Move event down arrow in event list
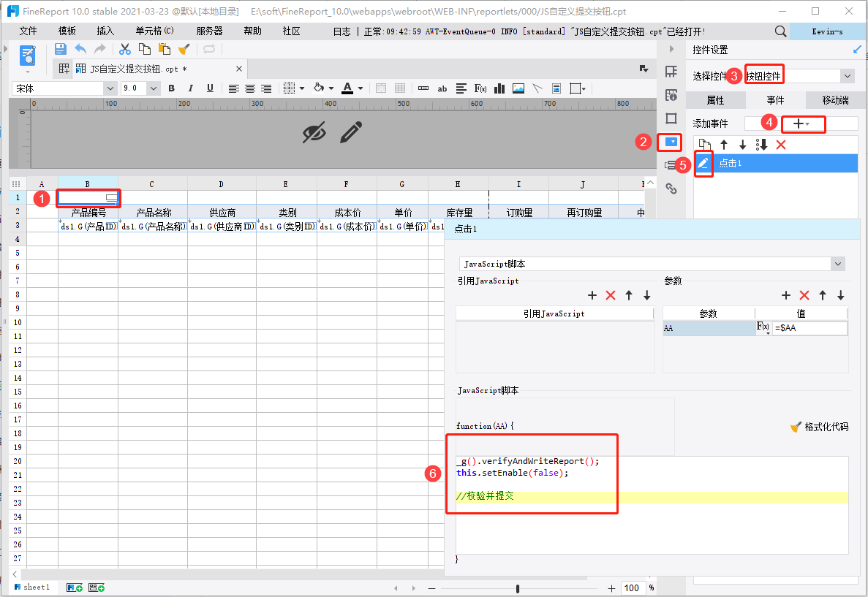Viewport: 868px width, 597px height. click(743, 145)
